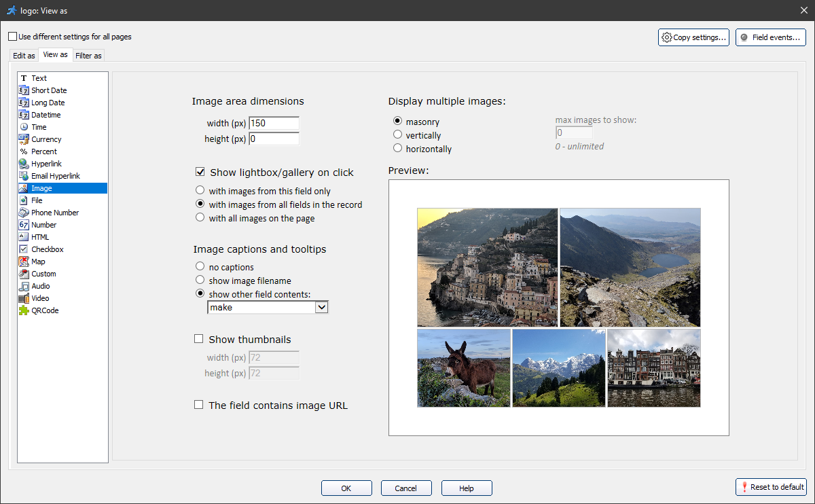Choose the Currency format icon
The height and width of the screenshot is (504, 815).
coord(24,139)
